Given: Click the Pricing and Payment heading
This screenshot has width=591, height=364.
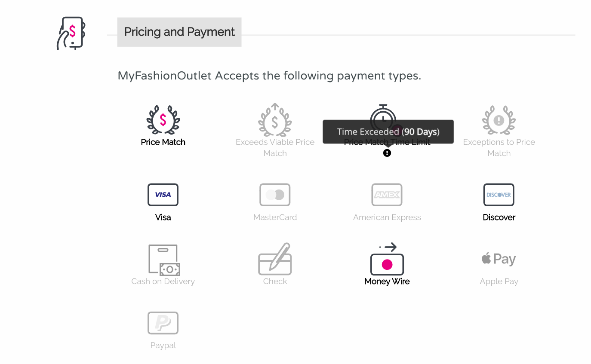Looking at the screenshot, I should pos(179,32).
